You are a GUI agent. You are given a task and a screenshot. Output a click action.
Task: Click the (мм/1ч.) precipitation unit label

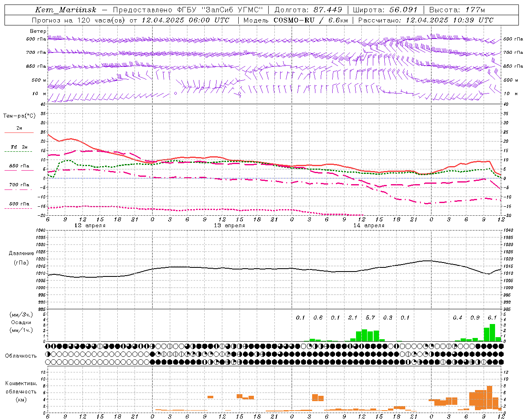point(21,330)
